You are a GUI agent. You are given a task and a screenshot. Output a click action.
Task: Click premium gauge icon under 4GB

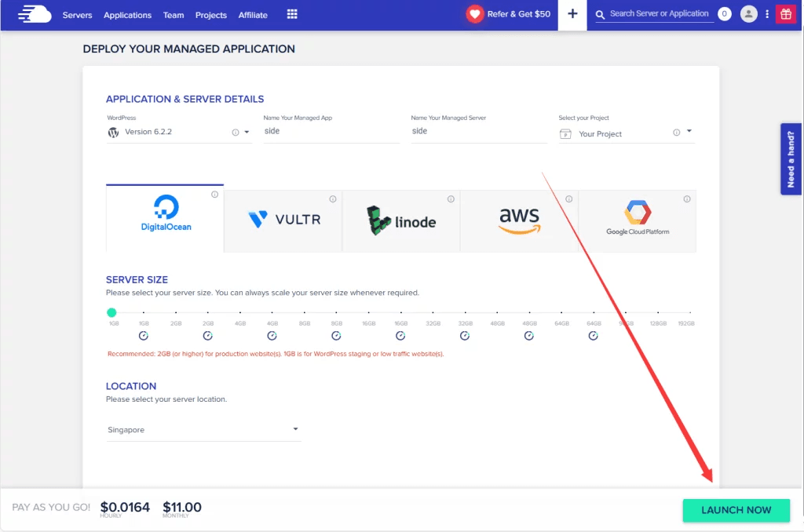(x=272, y=336)
